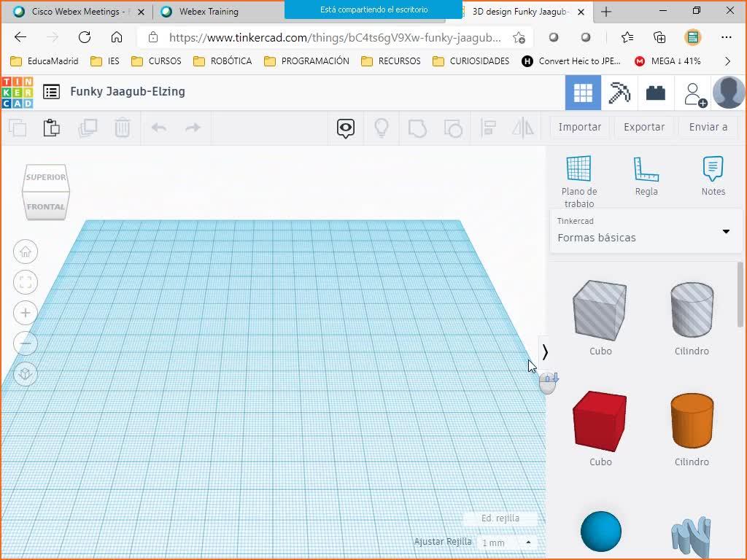Click the Group shapes icon
The height and width of the screenshot is (560, 747).
[x=417, y=128]
